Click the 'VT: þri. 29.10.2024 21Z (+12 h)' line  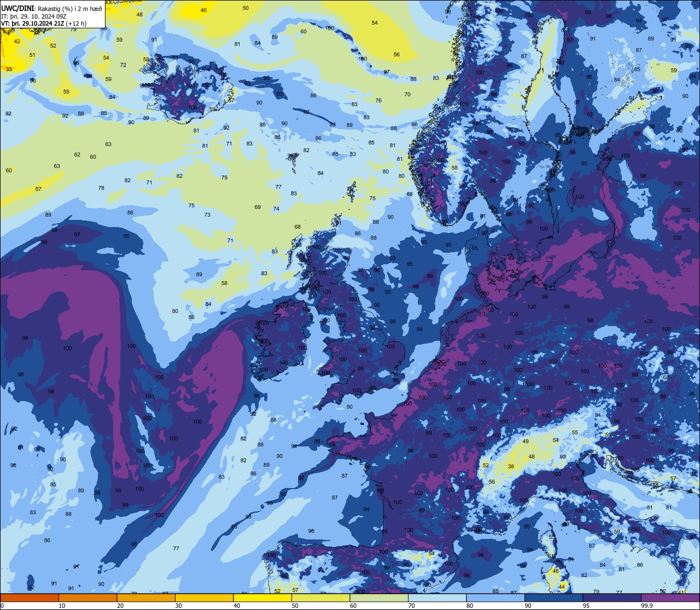point(45,24)
